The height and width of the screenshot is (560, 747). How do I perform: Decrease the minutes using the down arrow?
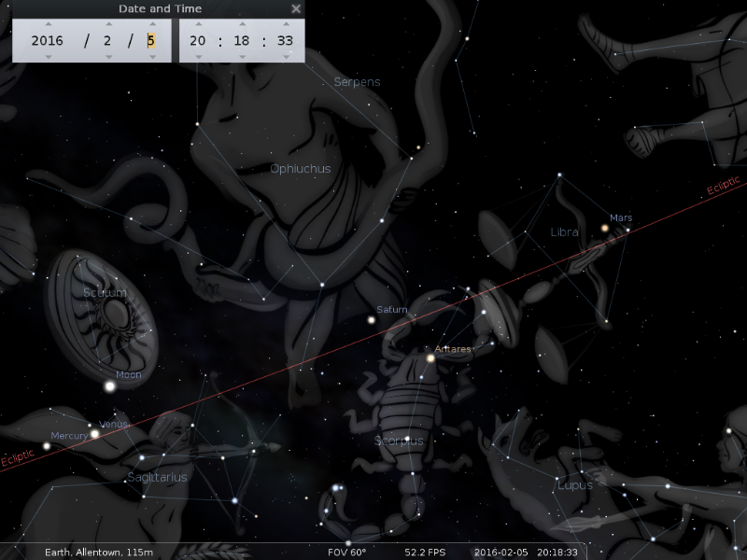click(242, 57)
